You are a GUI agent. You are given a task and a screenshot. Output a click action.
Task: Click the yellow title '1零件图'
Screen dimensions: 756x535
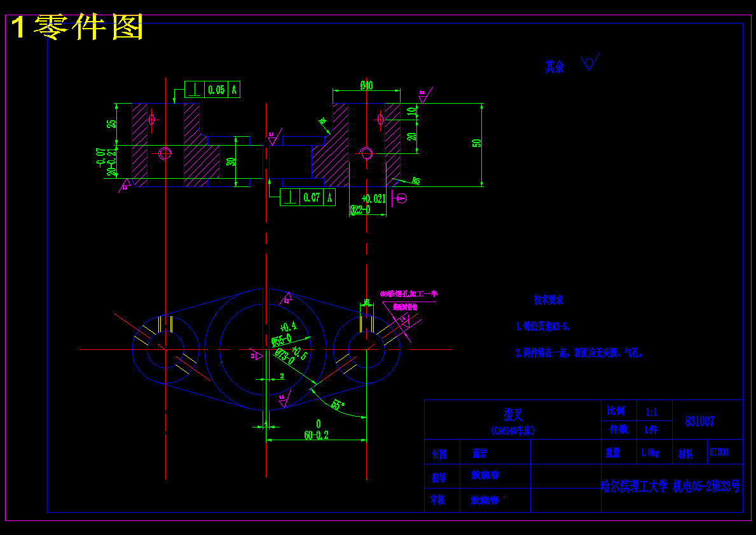pos(77,27)
